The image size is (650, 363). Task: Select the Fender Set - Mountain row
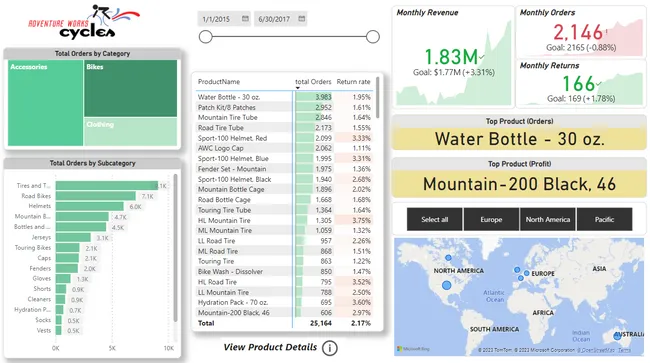tap(284, 169)
